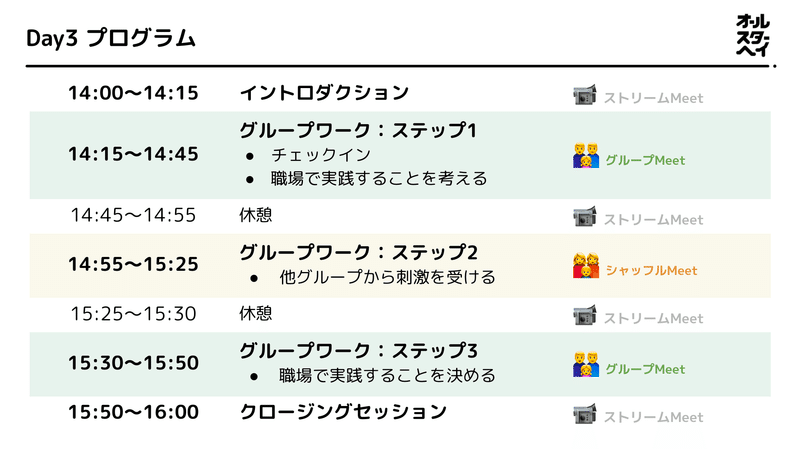Click ストリームMeet label in イントロダクション row
Screen dimensions: 800x449
[x=654, y=98]
